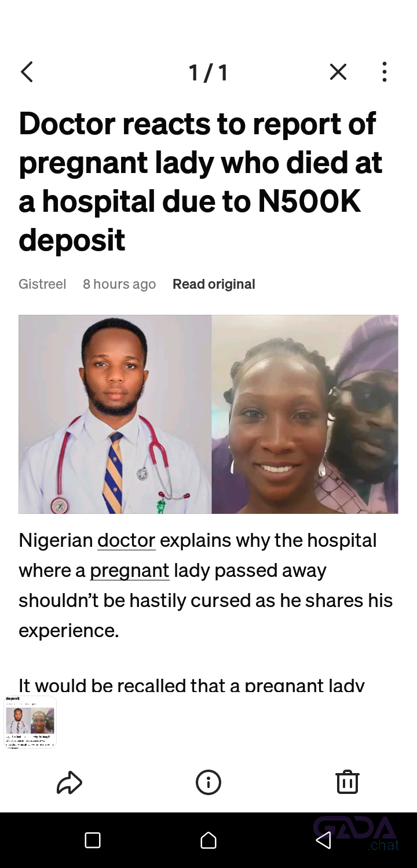The height and width of the screenshot is (868, 417).
Task: Tap the Gistreel source name
Action: (42, 284)
